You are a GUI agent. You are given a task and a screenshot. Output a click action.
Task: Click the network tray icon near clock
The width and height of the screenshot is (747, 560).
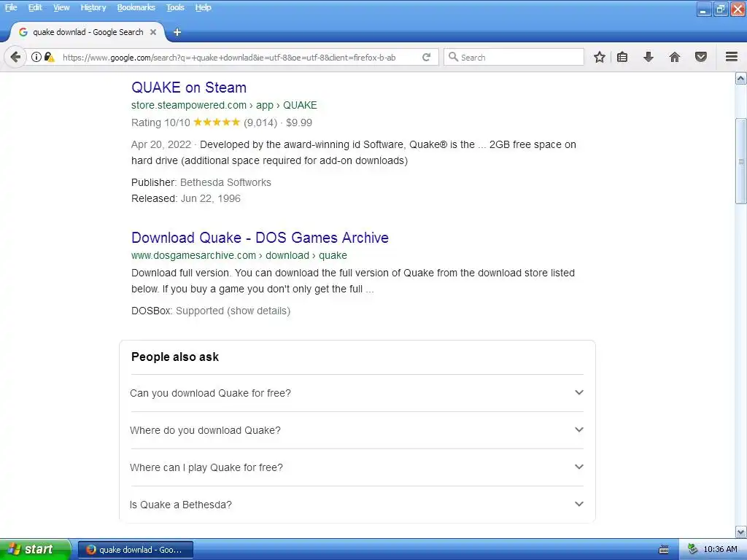pos(693,549)
